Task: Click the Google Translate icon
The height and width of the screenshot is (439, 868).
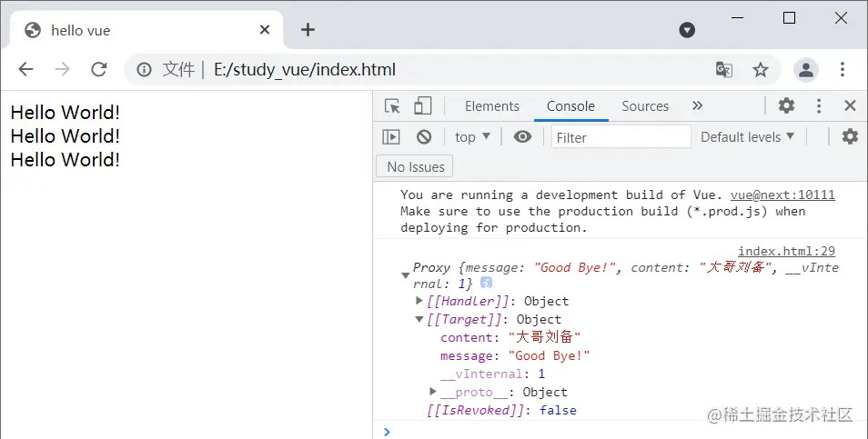Action: pyautogui.click(x=724, y=70)
